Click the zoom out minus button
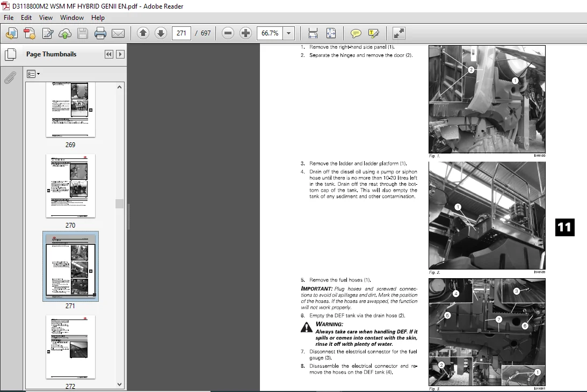 click(228, 33)
